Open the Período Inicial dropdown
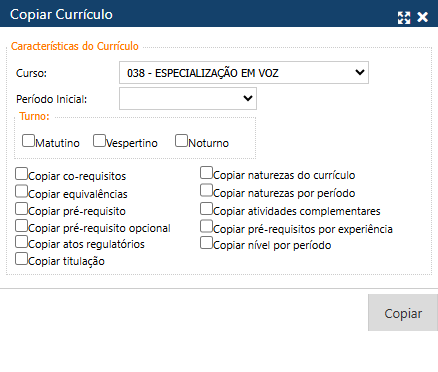 [188, 98]
